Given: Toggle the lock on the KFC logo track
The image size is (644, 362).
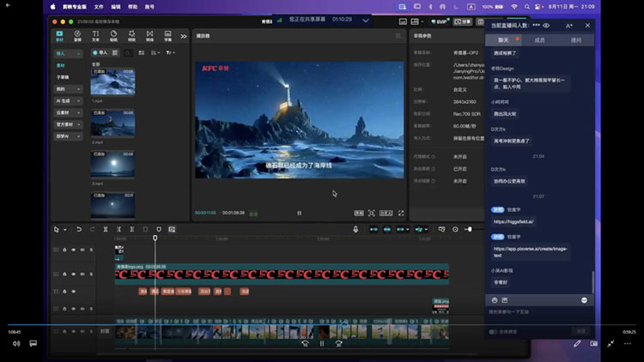Looking at the screenshot, I should [64, 274].
